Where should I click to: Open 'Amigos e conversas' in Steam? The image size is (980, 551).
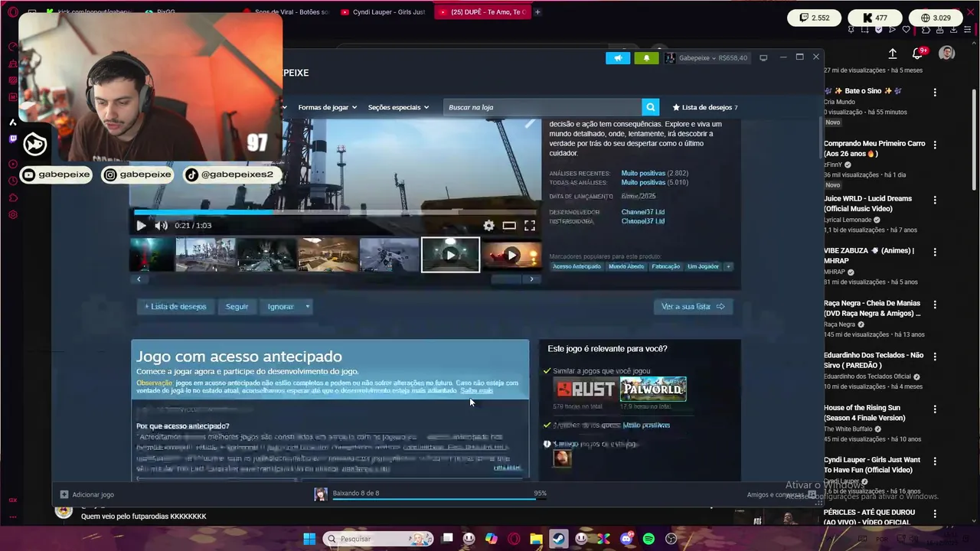[781, 494]
